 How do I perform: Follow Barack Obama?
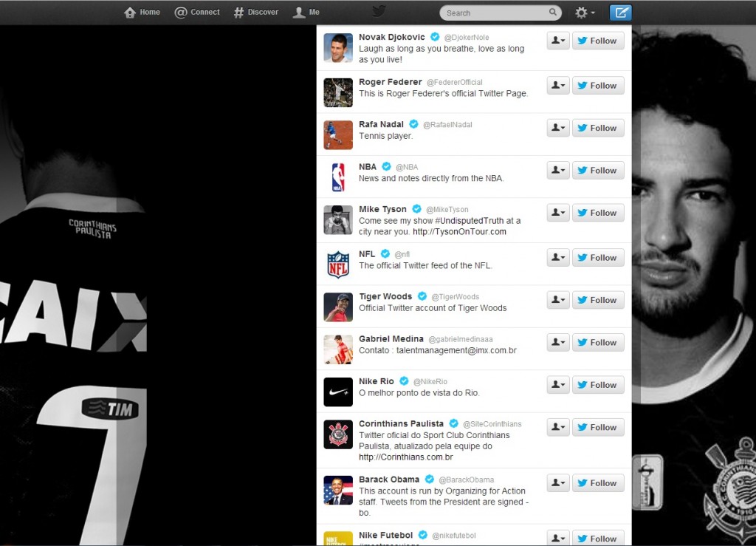point(598,484)
